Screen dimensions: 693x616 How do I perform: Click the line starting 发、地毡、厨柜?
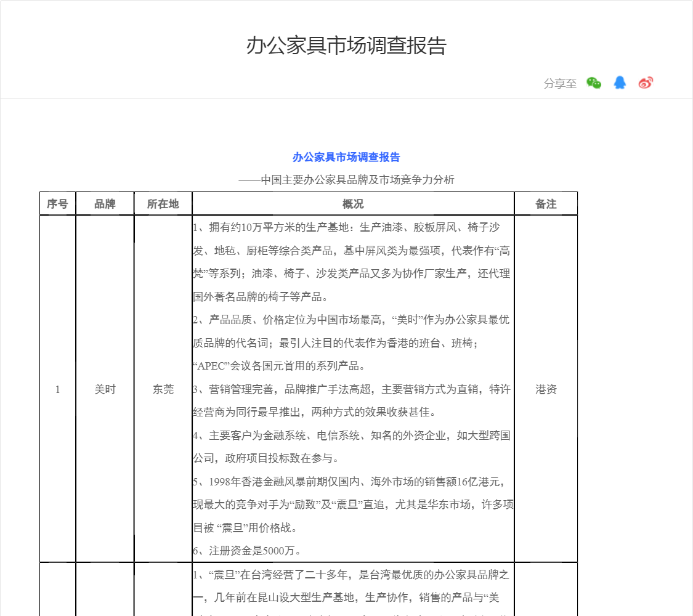click(352, 251)
